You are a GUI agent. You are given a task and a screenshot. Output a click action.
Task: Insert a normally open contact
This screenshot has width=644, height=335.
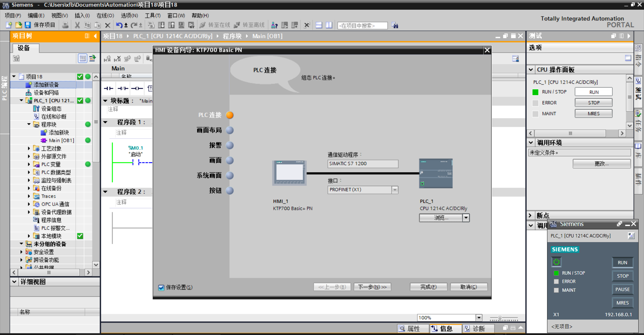(108, 89)
